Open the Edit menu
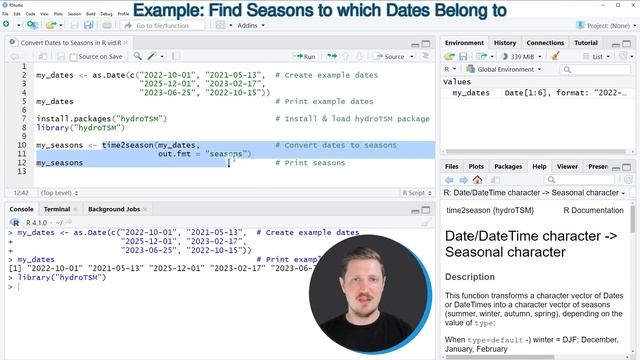The height and width of the screenshot is (360, 640). pos(17,14)
